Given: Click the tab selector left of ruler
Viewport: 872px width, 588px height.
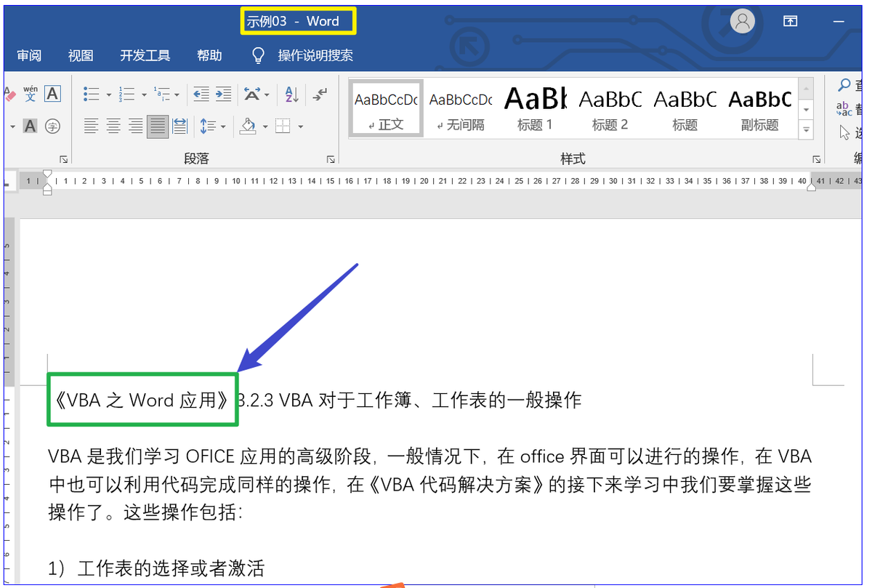Looking at the screenshot, I should 9,181.
